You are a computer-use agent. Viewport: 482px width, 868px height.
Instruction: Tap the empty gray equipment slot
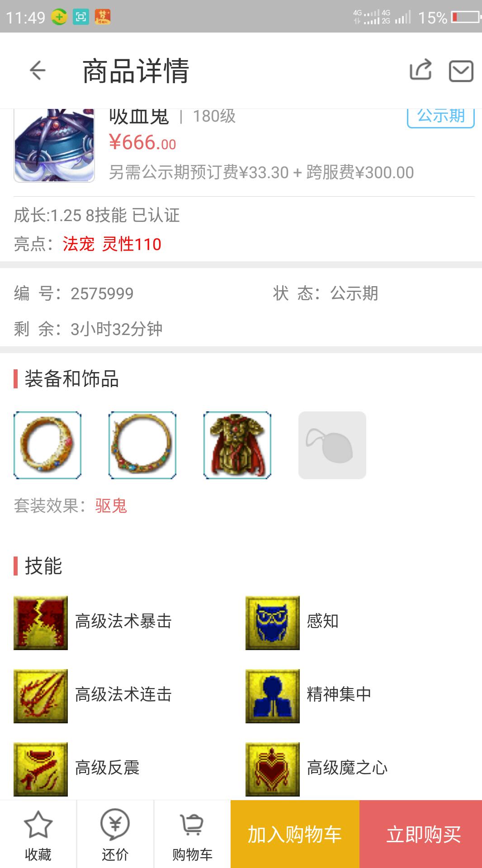(332, 445)
